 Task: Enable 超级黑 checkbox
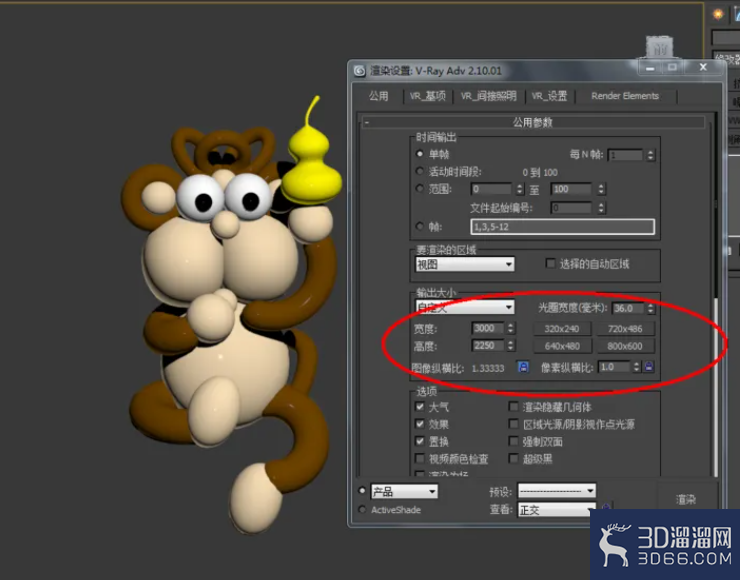[x=513, y=458]
